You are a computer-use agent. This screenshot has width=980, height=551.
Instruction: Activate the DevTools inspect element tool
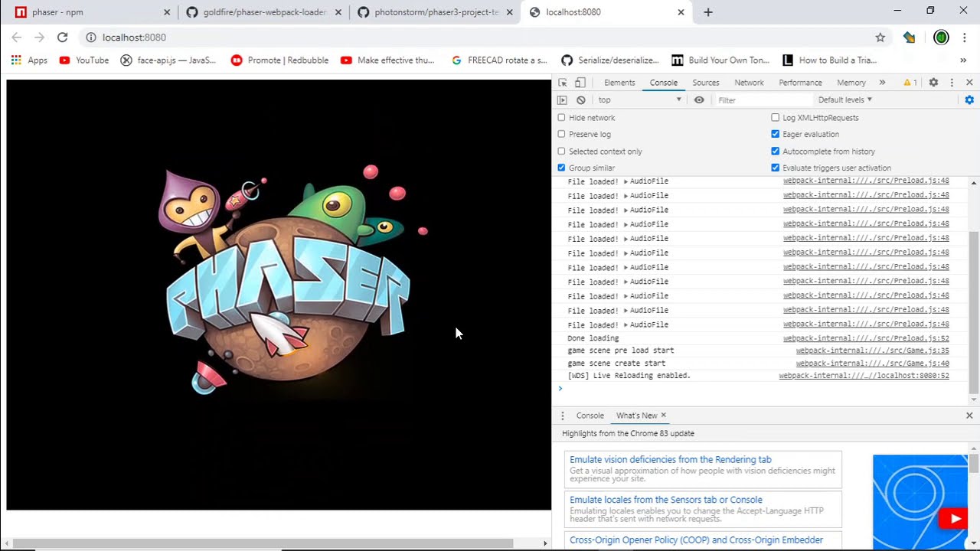click(x=563, y=82)
